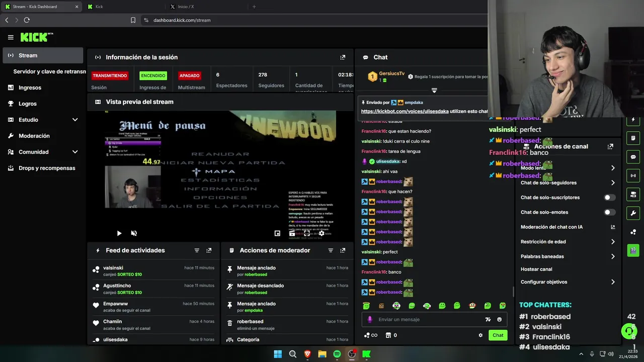
Task: Open Modo lento options arrow
Action: point(612,168)
